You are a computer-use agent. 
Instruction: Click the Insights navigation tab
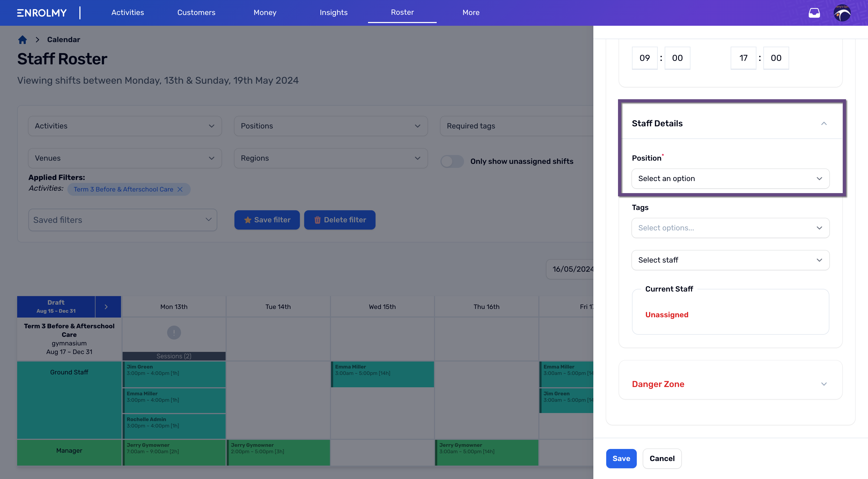click(x=334, y=12)
